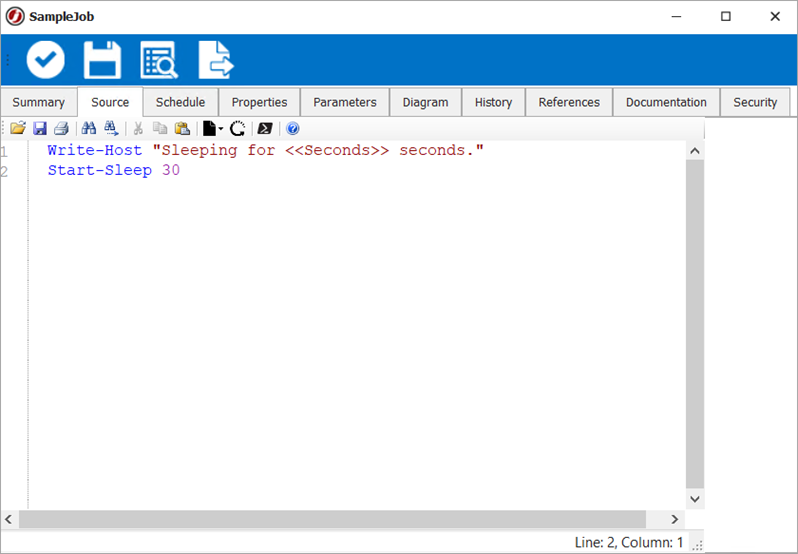The image size is (798, 554).
Task: Save source with the small floppy icon
Action: pyautogui.click(x=40, y=128)
